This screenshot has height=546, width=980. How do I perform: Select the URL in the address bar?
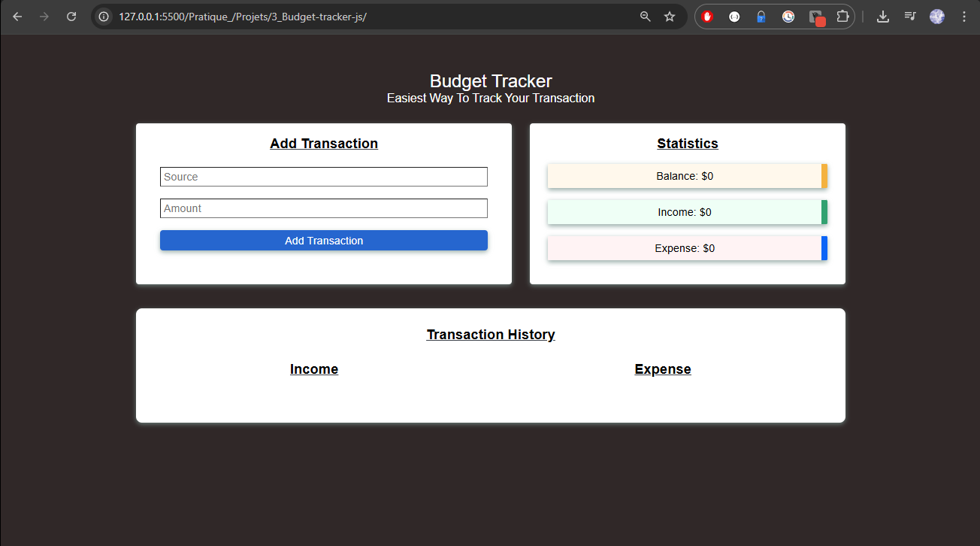[242, 17]
